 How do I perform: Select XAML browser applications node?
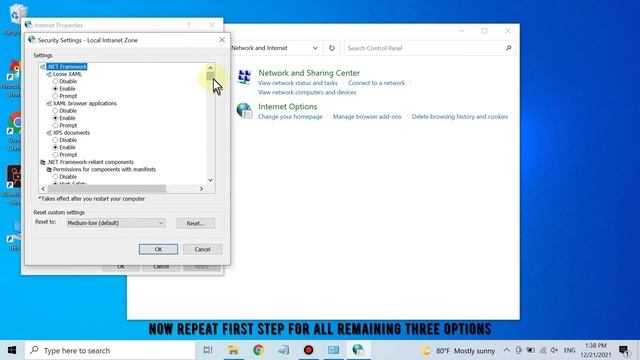(x=84, y=103)
